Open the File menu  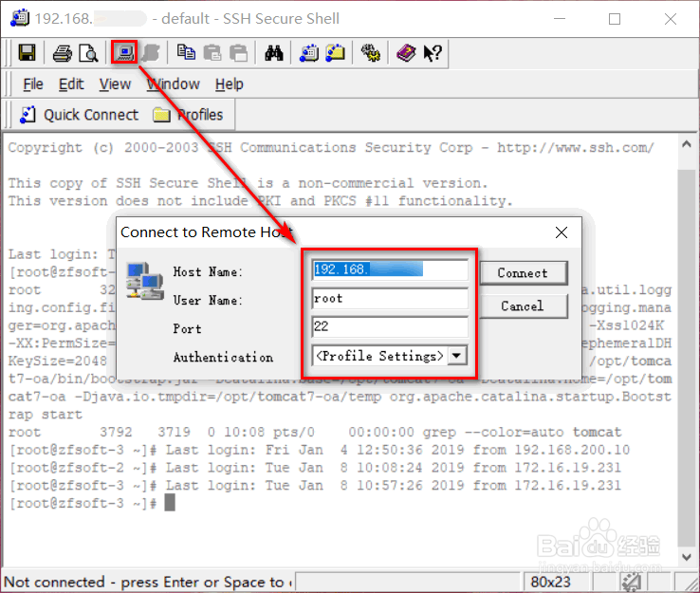[33, 83]
